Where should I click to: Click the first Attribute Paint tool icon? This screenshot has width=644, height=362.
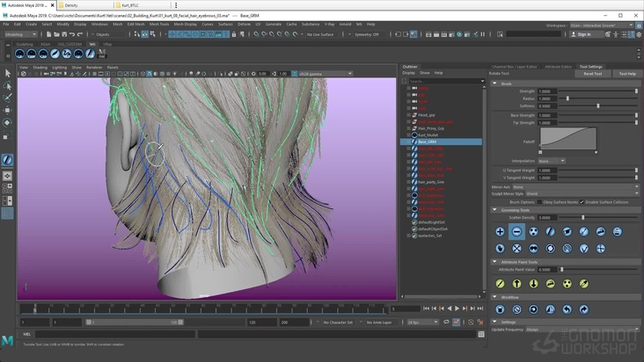500,284
